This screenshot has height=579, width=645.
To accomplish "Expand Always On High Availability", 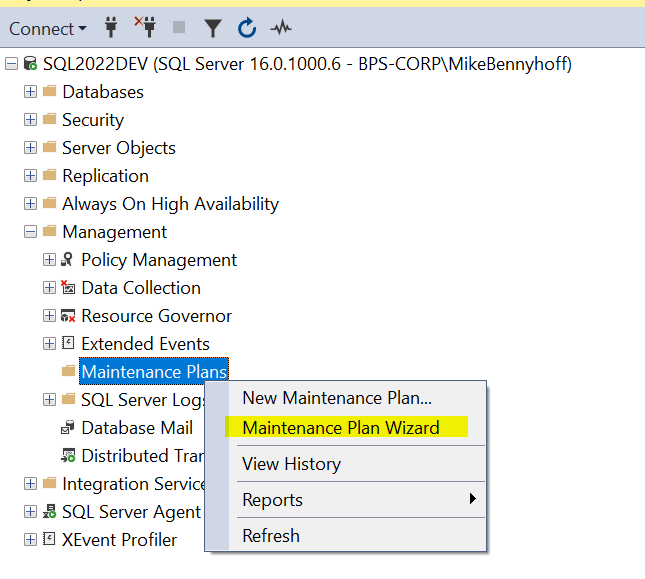I will pos(30,204).
